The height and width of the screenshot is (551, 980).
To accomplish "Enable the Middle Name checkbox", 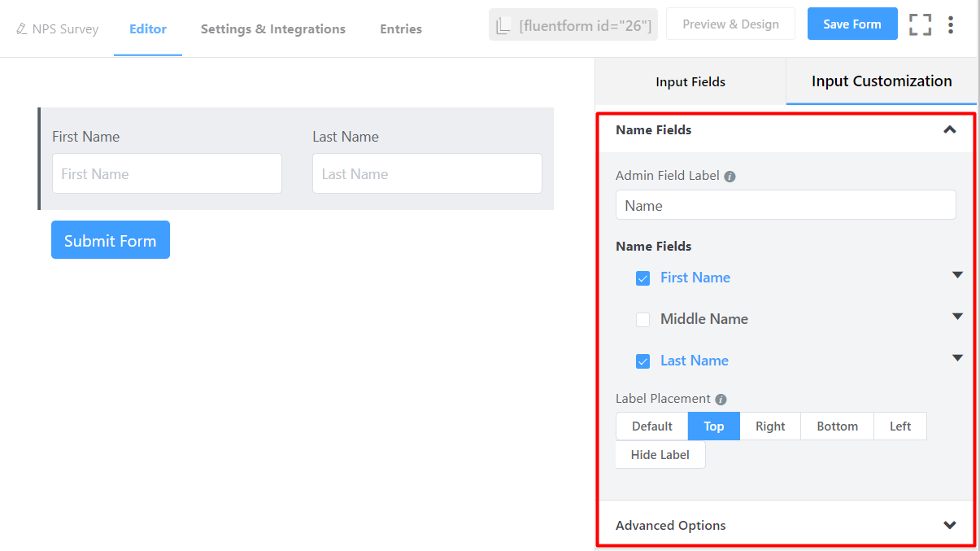I will click(643, 320).
